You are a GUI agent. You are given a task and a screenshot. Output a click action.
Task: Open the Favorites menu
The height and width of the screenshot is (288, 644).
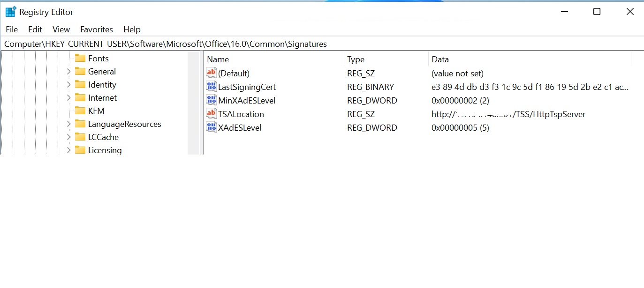pos(96,29)
